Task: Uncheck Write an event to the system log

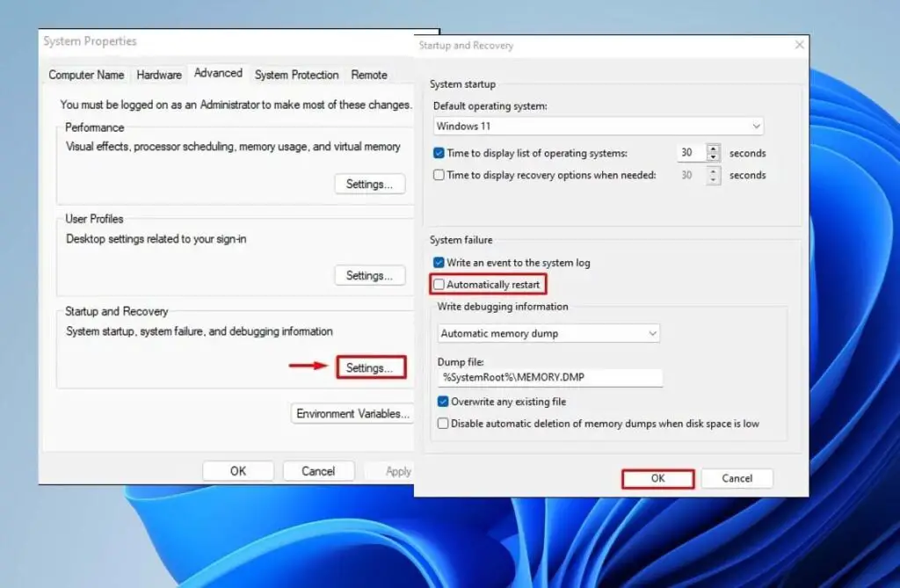Action: 438,262
